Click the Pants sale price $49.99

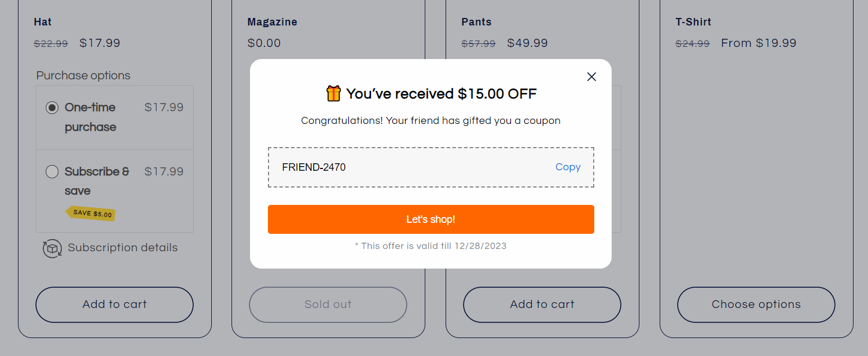pyautogui.click(x=527, y=43)
